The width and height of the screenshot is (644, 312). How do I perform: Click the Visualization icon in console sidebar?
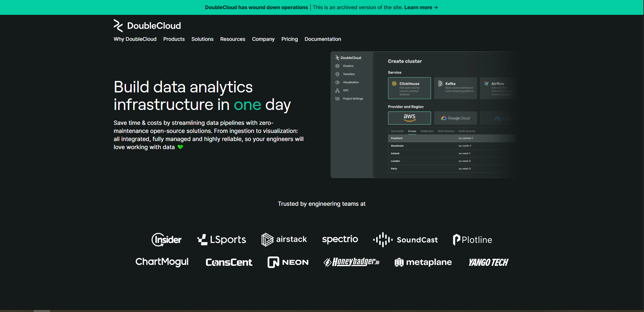pos(337,82)
